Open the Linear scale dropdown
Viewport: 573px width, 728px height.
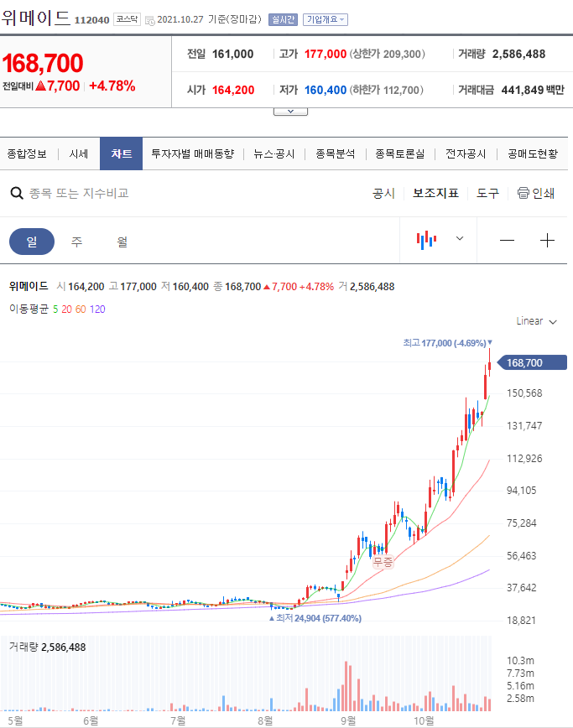536,321
